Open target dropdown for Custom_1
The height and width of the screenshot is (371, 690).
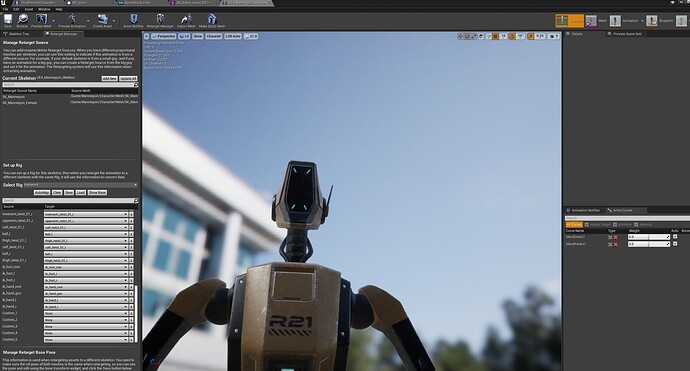[86, 313]
